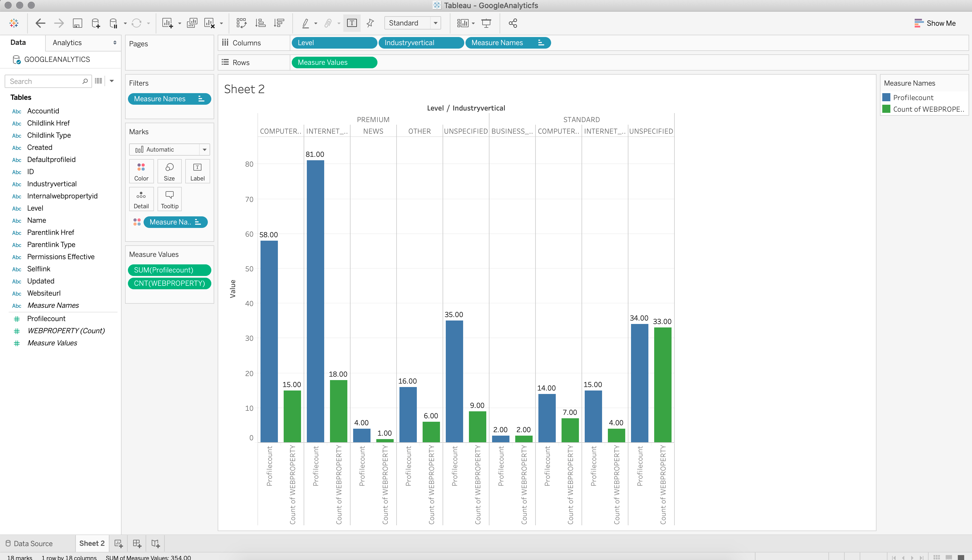Toggle Show Mark Labels button

click(x=352, y=23)
